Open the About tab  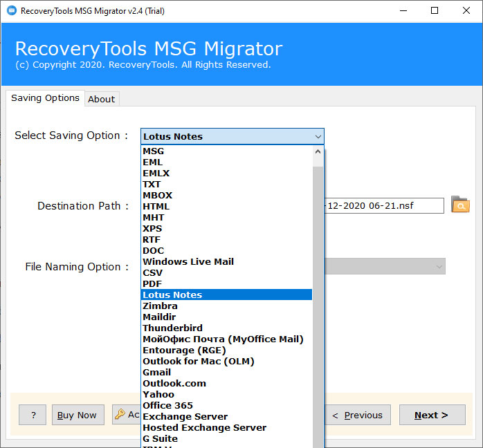point(101,99)
